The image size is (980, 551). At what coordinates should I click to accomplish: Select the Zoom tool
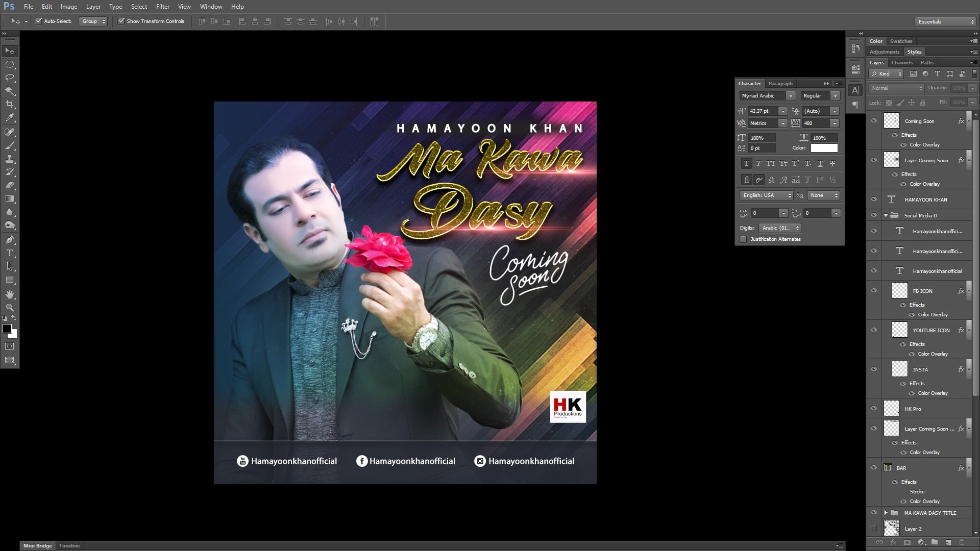click(10, 308)
